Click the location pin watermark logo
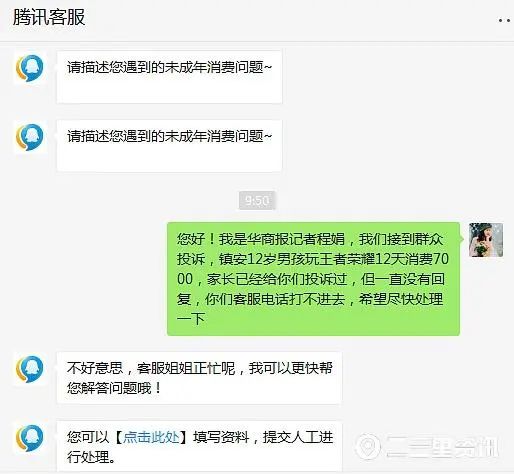This screenshot has width=514, height=474. pos(368,446)
